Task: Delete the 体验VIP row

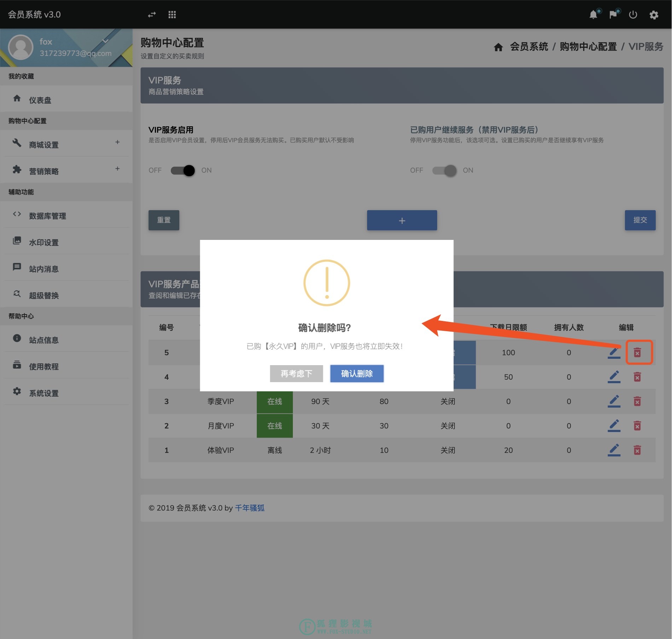Action: tap(637, 450)
